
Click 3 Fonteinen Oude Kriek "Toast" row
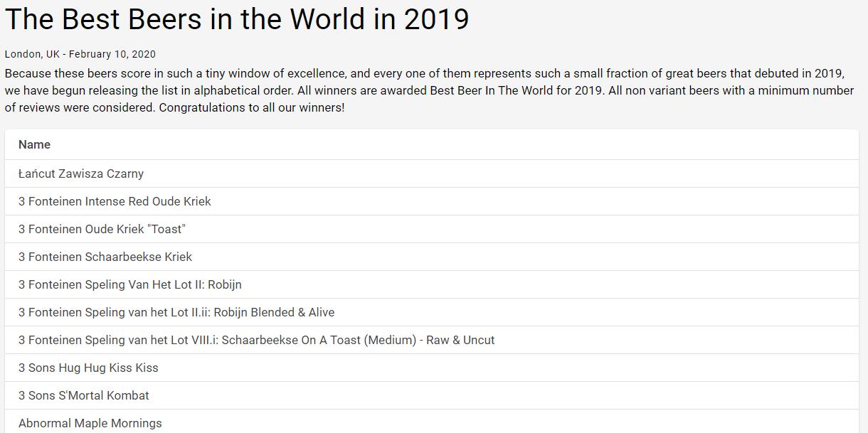102,229
